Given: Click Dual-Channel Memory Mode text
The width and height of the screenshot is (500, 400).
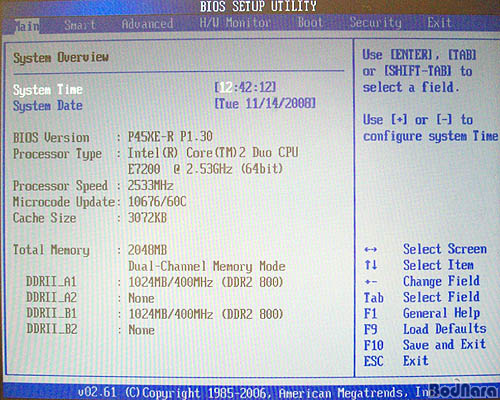Looking at the screenshot, I should tap(207, 266).
